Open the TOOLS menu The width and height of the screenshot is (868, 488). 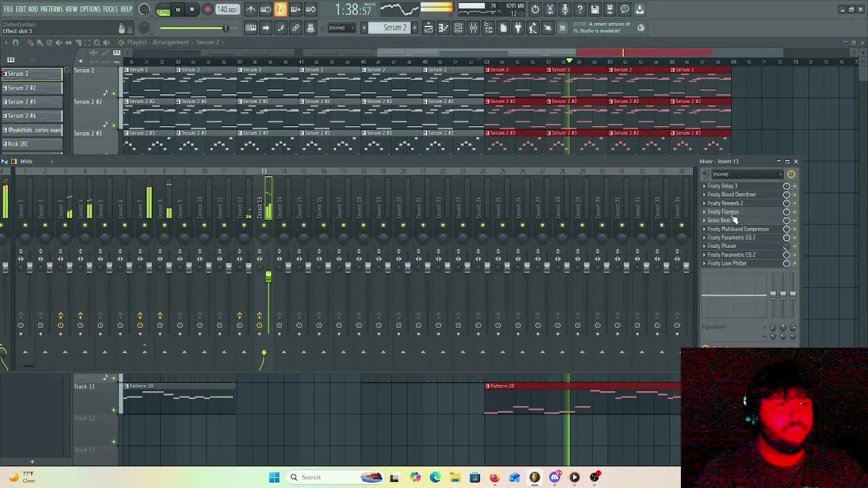click(111, 9)
